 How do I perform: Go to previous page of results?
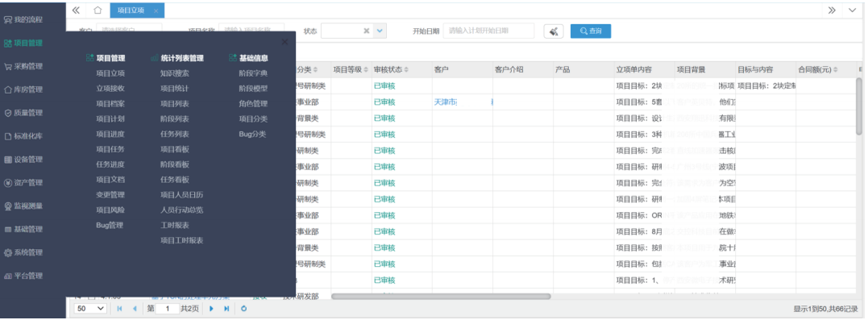click(134, 309)
